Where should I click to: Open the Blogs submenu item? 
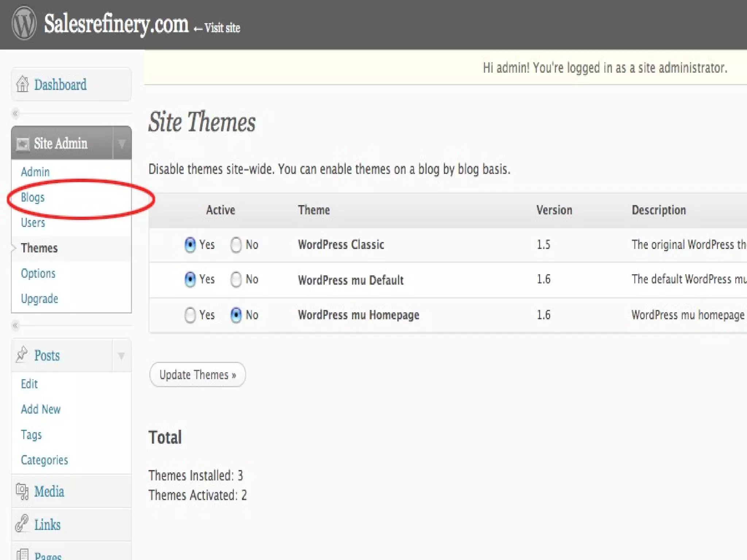(33, 197)
